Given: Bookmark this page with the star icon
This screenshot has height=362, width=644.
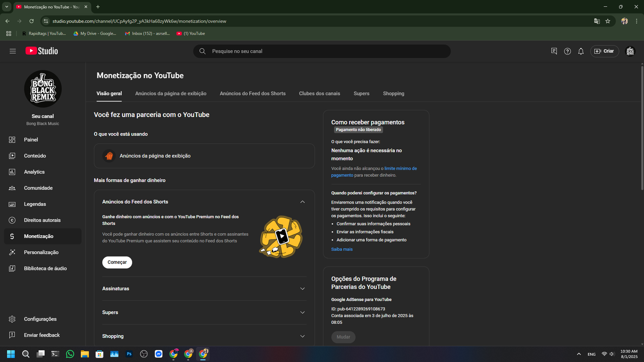Looking at the screenshot, I should [608, 21].
